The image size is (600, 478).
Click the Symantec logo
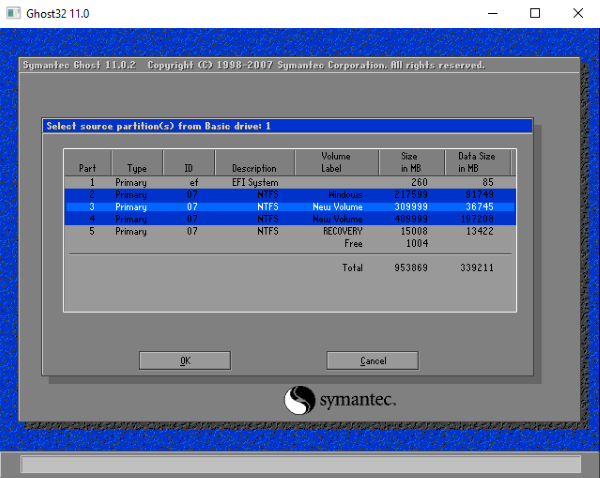point(340,400)
